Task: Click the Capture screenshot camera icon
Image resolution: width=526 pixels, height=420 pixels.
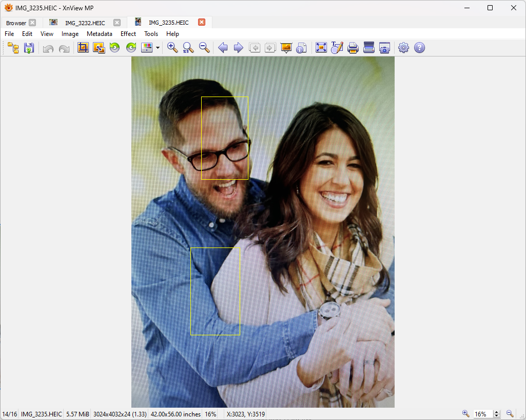Action: pyautogui.click(x=385, y=48)
